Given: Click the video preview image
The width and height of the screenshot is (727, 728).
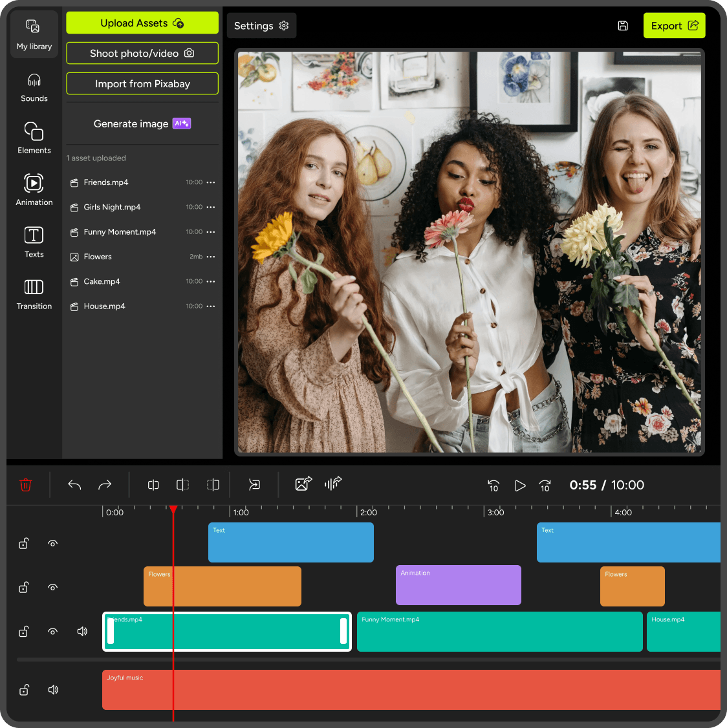Looking at the screenshot, I should (469, 252).
